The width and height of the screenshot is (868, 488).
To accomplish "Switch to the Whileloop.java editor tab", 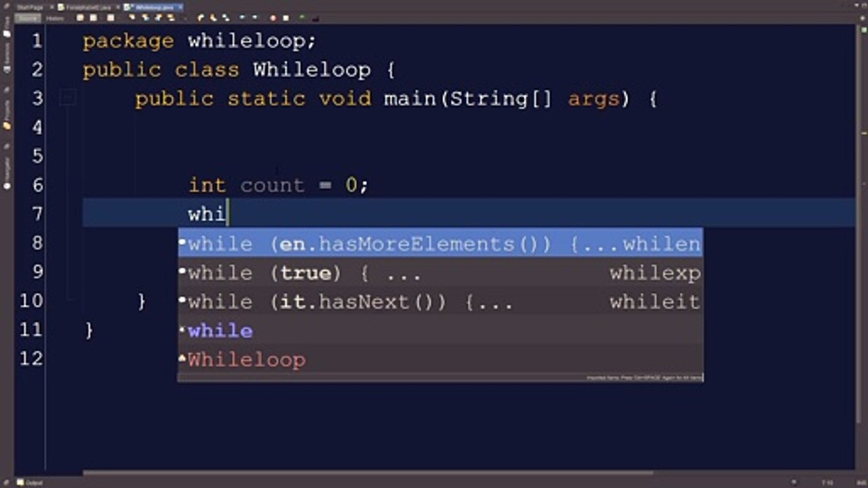I will (152, 7).
